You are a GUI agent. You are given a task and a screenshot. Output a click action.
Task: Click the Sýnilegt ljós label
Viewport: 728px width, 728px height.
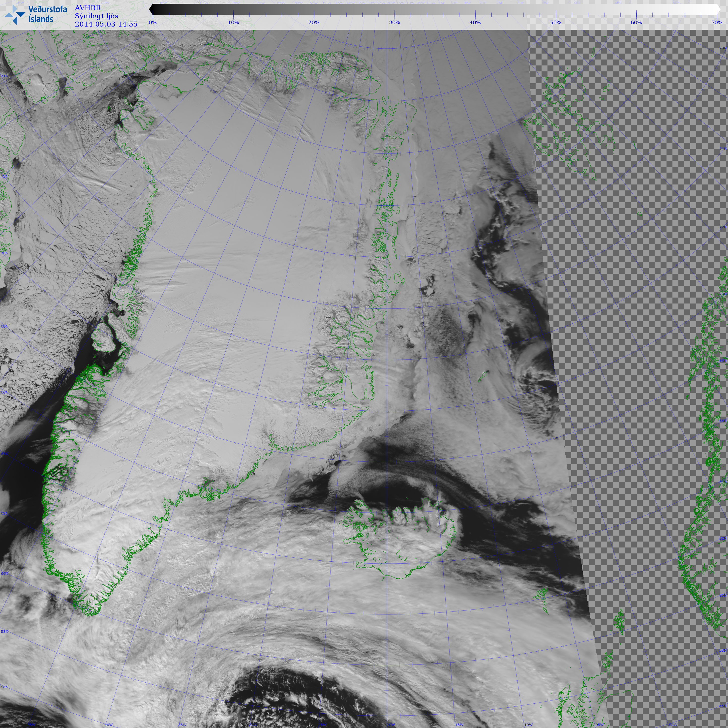(x=96, y=16)
